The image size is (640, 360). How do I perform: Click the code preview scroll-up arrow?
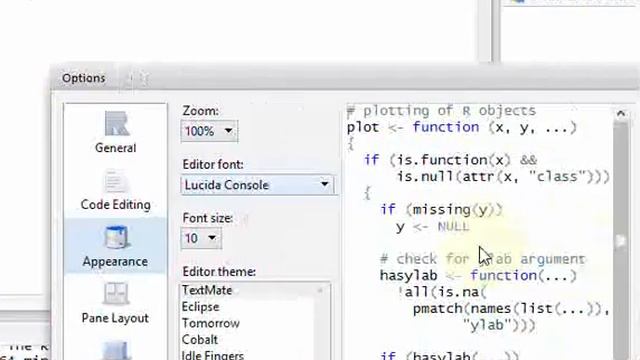click(621, 114)
